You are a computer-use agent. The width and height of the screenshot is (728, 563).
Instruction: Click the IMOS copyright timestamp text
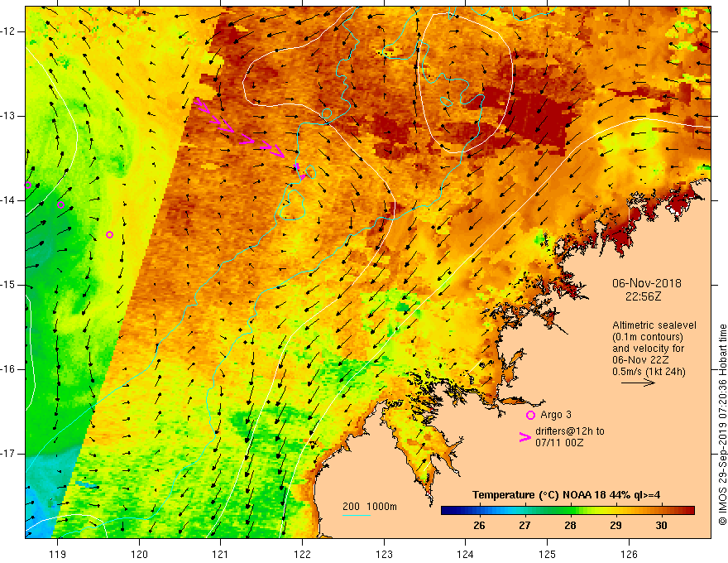tap(722, 425)
